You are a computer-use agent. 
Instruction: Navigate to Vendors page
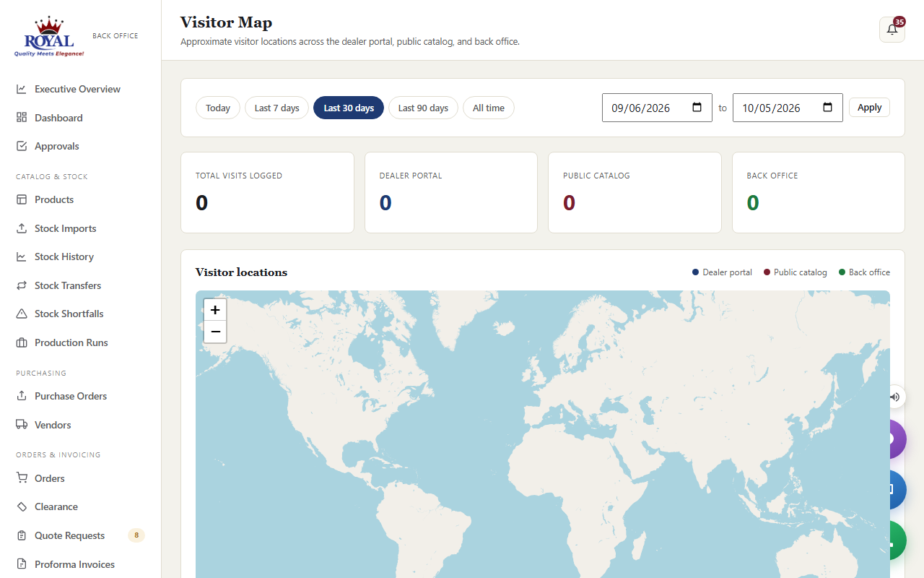[x=53, y=425]
